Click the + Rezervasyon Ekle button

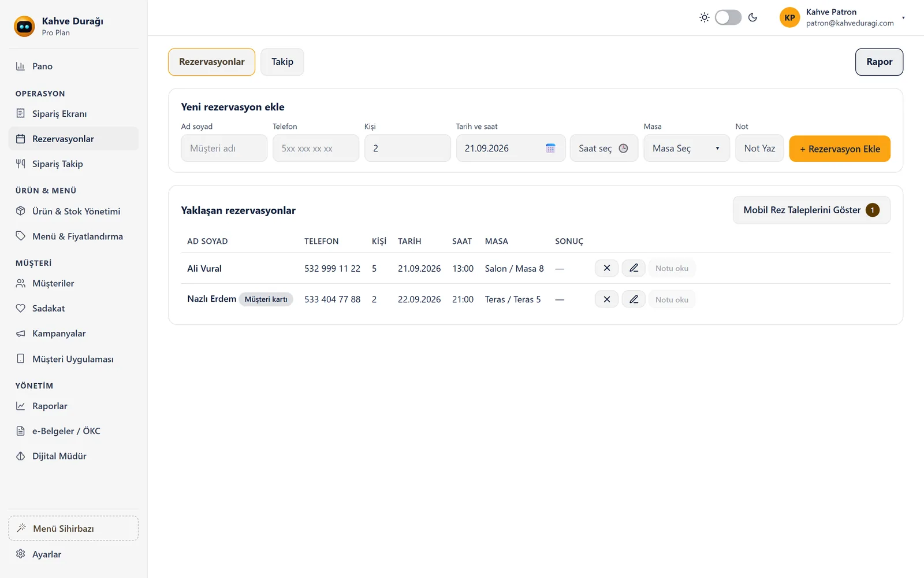[x=840, y=149]
